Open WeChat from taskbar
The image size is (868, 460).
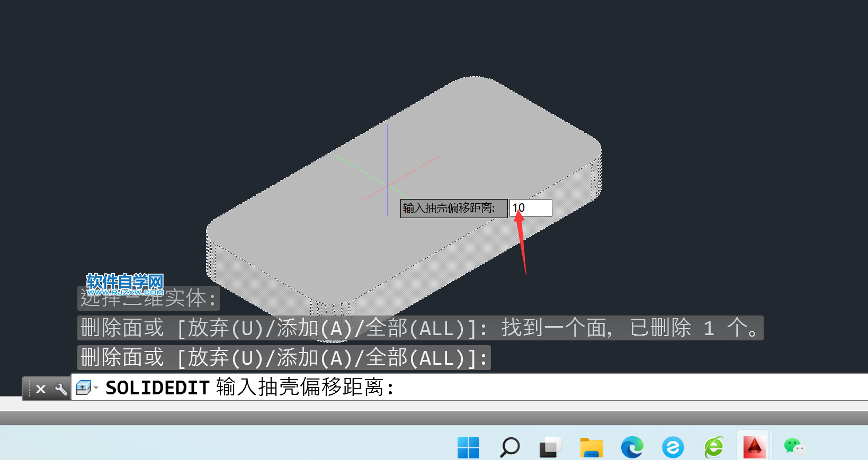point(794,447)
